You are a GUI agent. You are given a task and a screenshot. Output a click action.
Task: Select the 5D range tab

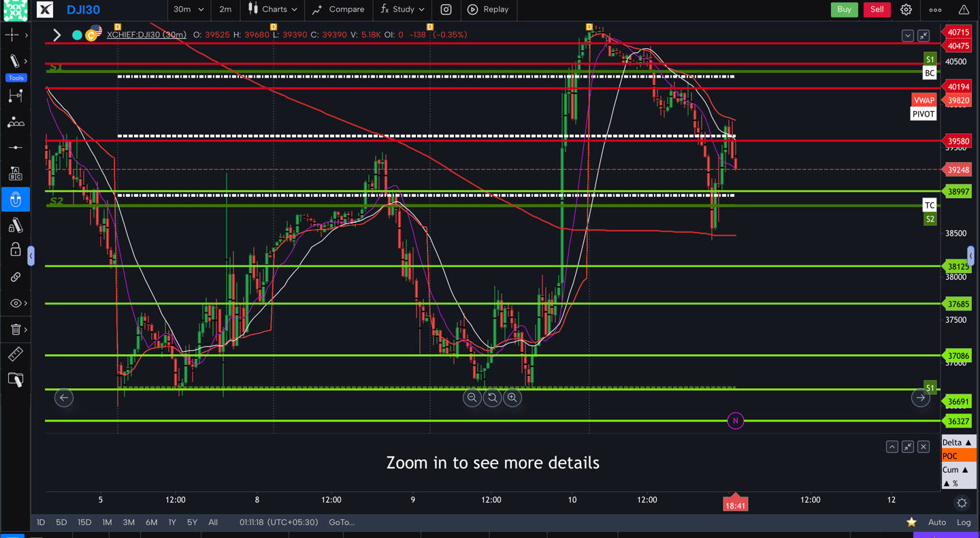pos(61,522)
